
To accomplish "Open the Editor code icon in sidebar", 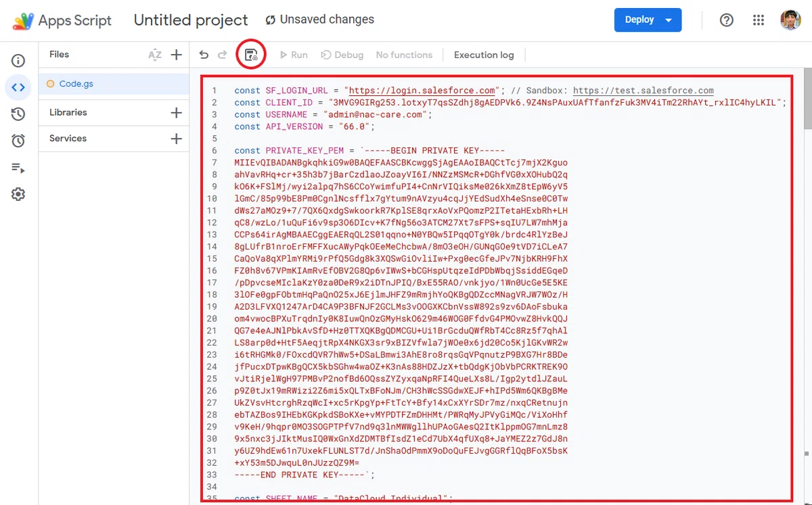I will [x=18, y=87].
